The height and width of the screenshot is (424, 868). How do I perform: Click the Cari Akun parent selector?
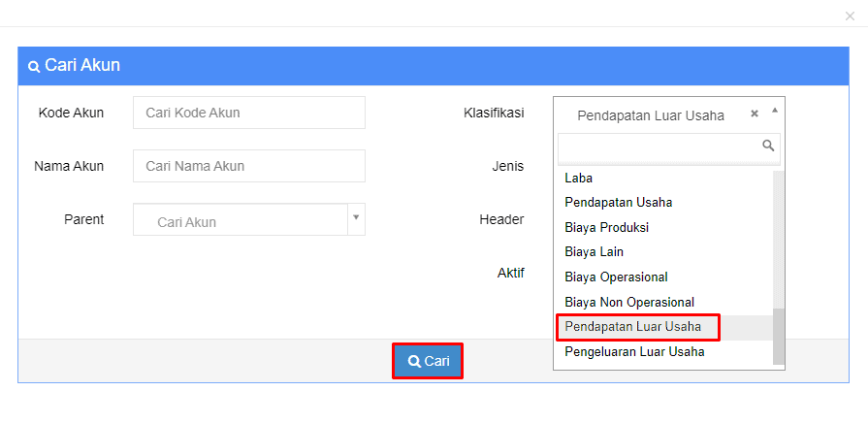[x=241, y=220]
